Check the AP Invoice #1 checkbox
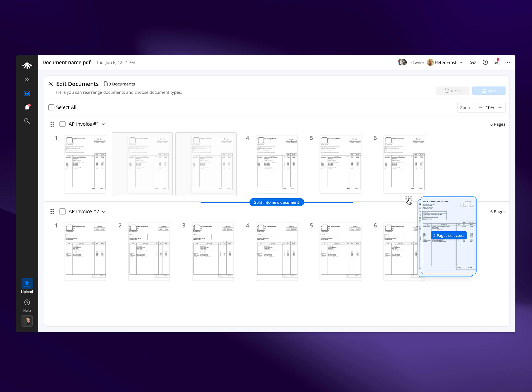The height and width of the screenshot is (392, 532). pos(62,124)
